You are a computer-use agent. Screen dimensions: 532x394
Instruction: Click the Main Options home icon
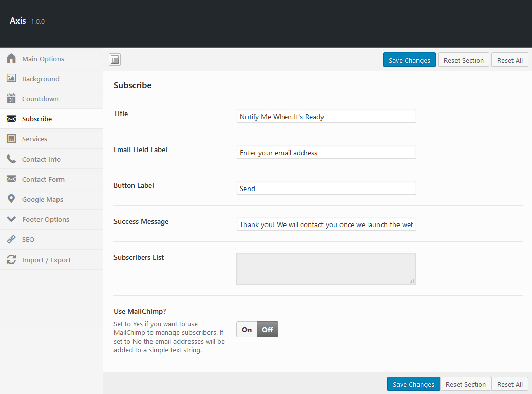[x=11, y=59]
